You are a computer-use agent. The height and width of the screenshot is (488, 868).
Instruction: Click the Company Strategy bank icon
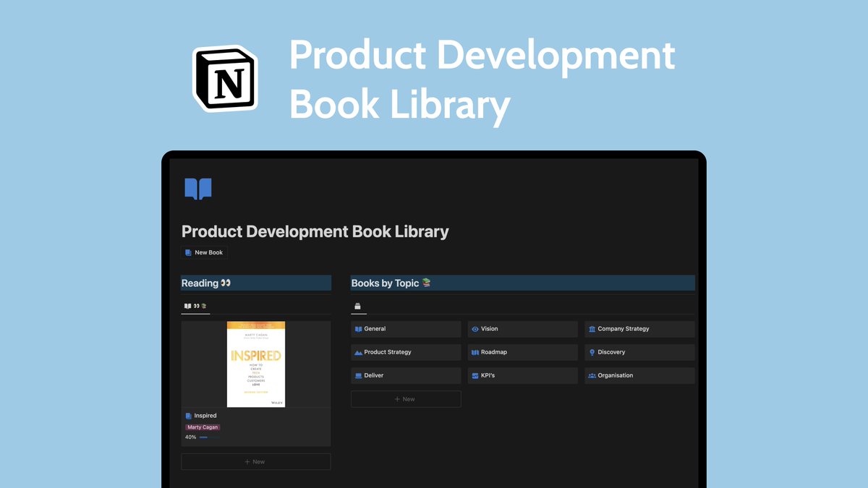(592, 329)
